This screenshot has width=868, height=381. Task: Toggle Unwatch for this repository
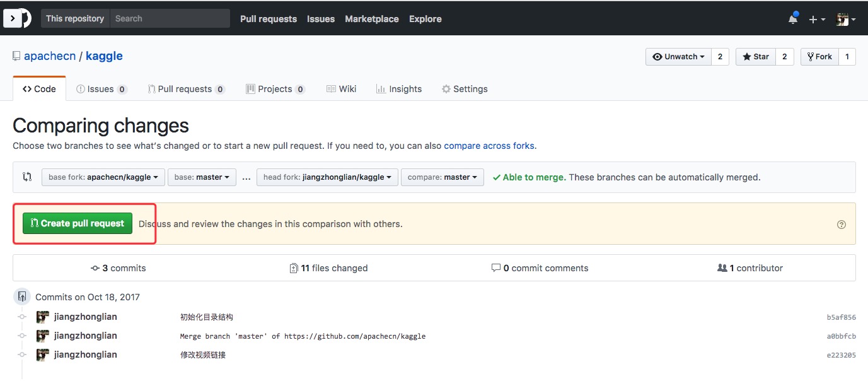point(678,57)
